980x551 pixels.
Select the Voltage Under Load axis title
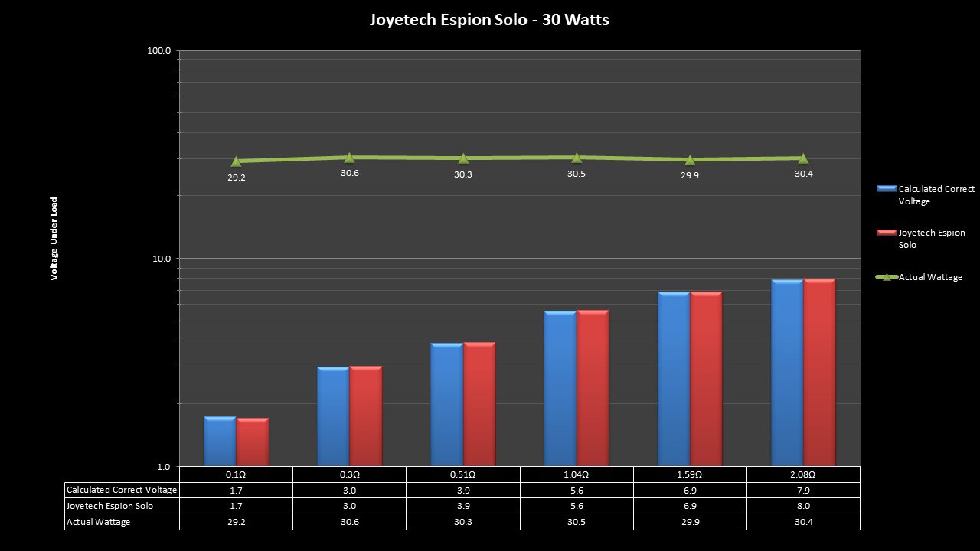[54, 239]
